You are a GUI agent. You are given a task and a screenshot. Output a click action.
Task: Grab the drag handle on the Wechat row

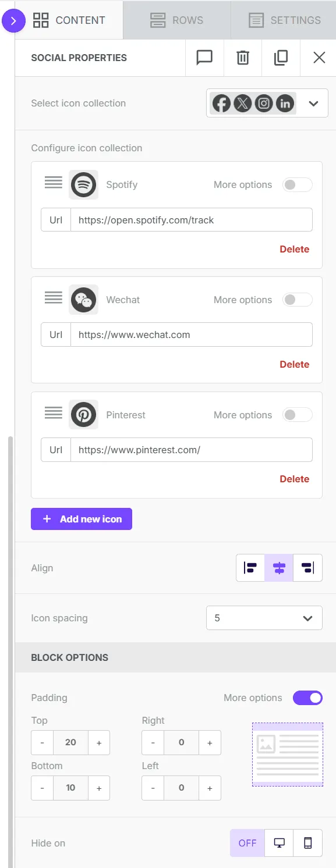coord(54,298)
